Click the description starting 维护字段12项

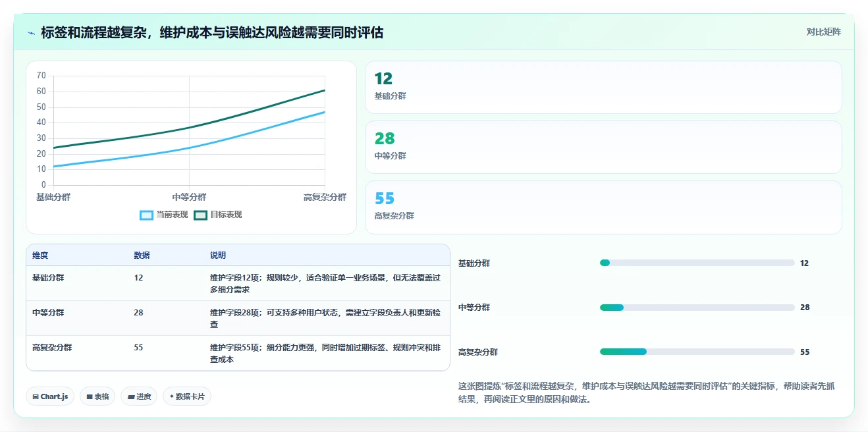click(325, 284)
